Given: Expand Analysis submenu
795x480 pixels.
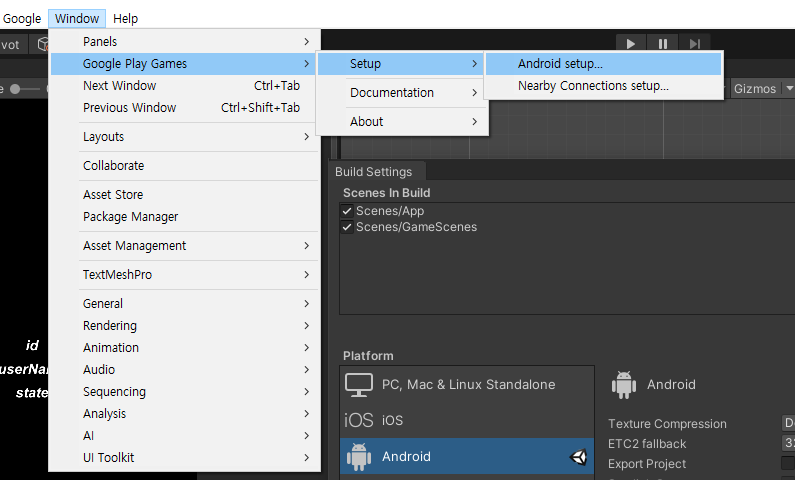Looking at the screenshot, I should click(x=185, y=414).
